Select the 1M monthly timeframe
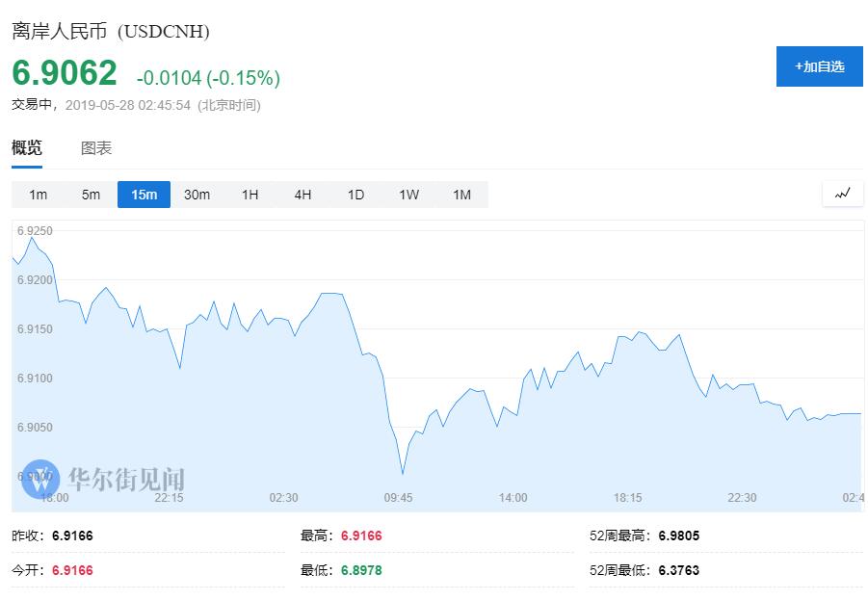 (461, 195)
